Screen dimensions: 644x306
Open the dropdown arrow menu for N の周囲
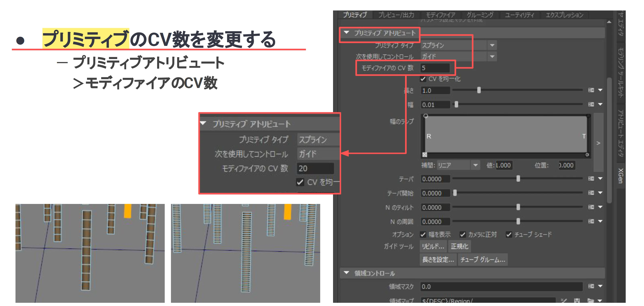coord(600,221)
